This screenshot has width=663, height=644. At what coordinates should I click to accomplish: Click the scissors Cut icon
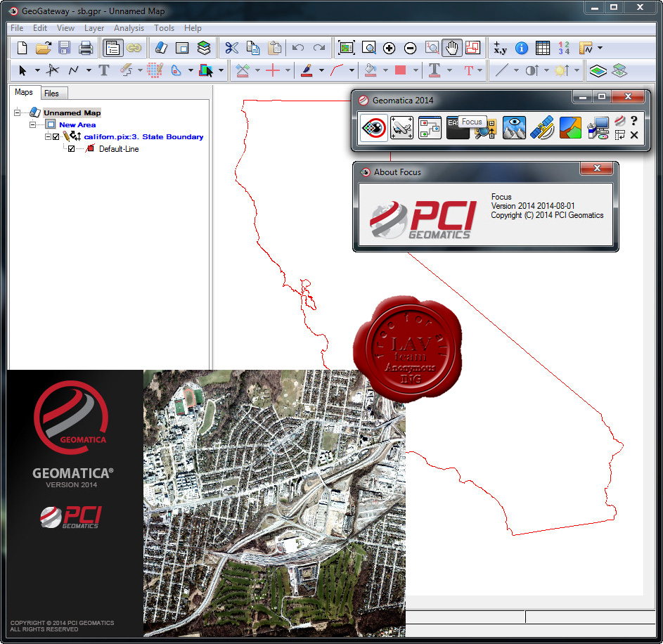[x=231, y=49]
